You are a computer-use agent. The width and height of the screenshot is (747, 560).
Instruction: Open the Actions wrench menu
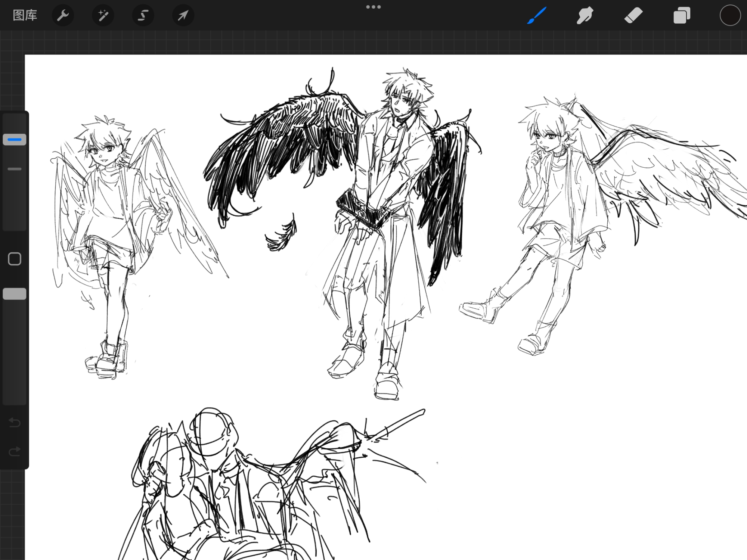63,15
